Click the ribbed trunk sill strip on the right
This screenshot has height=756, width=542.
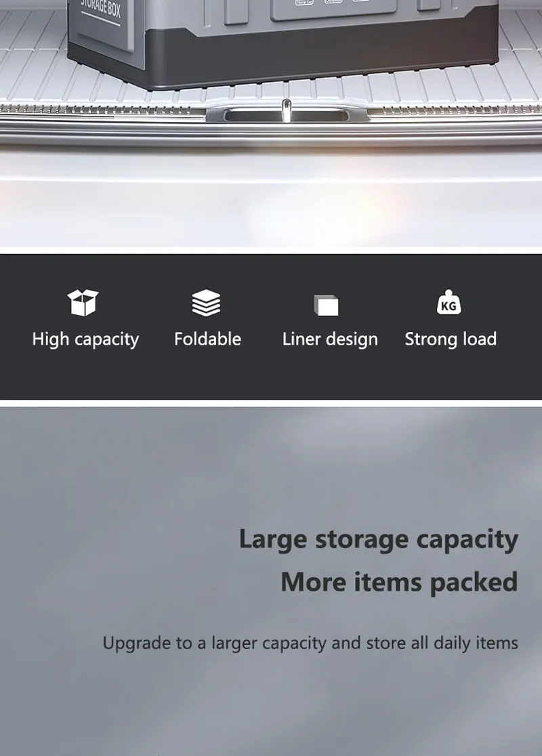pyautogui.click(x=454, y=110)
